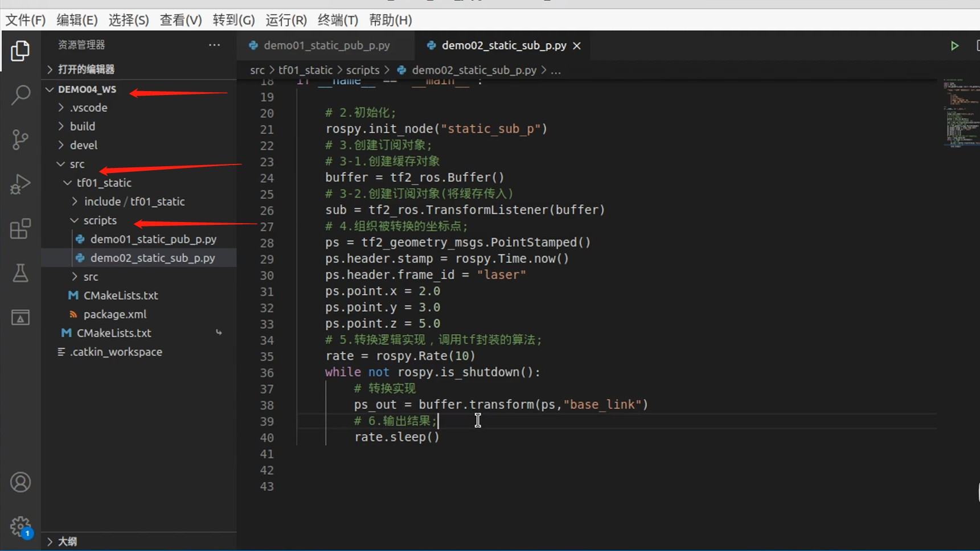
Task: Expand the 大纲 outline section
Action: coord(50,541)
